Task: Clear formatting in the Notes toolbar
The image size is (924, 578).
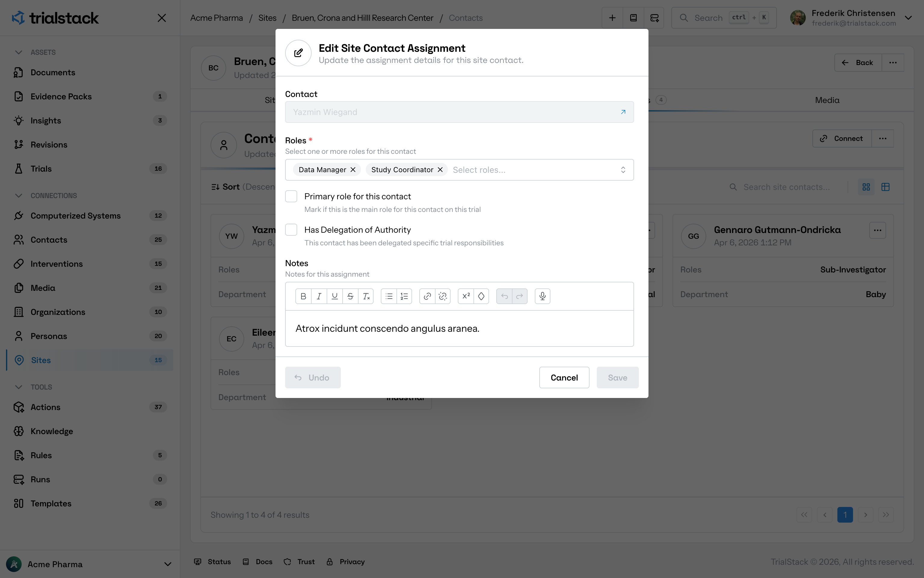Action: [366, 296]
